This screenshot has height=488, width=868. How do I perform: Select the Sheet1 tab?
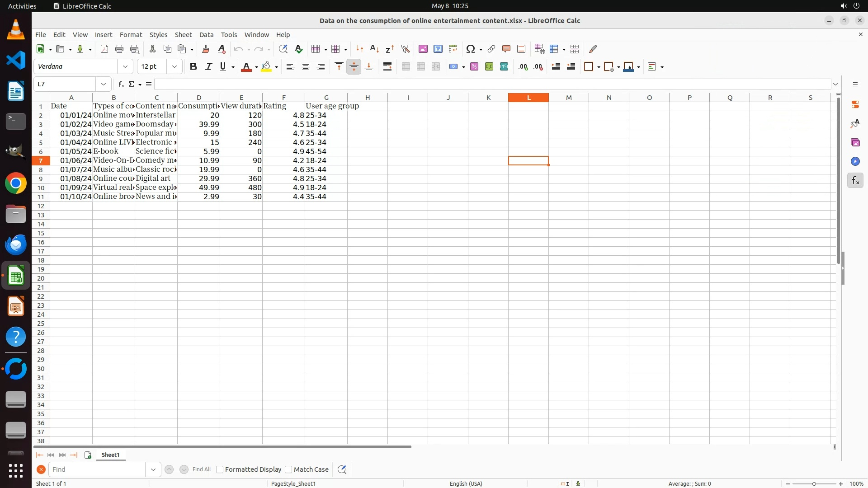coord(110,455)
